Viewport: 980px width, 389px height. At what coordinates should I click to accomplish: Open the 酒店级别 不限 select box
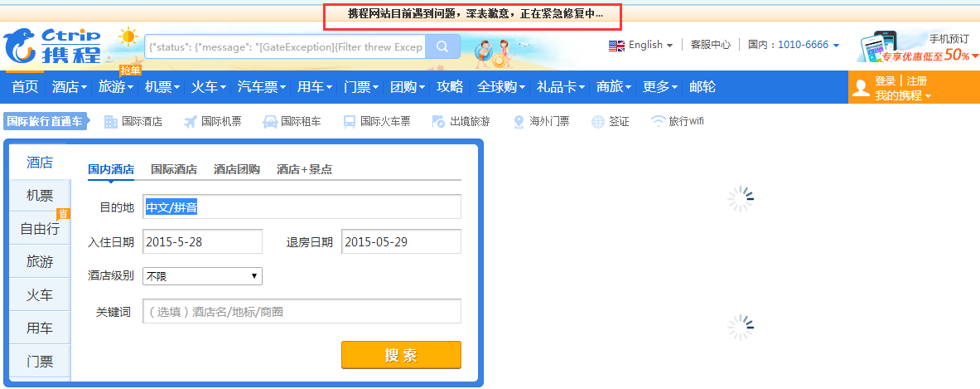pos(202,276)
